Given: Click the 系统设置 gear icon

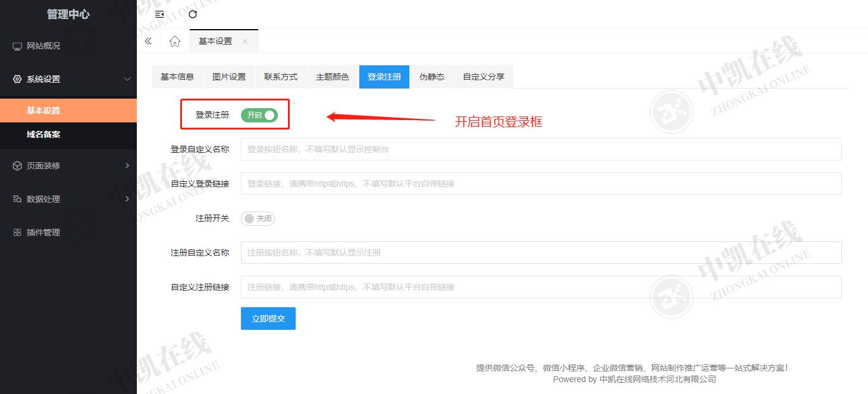Looking at the screenshot, I should tap(17, 79).
